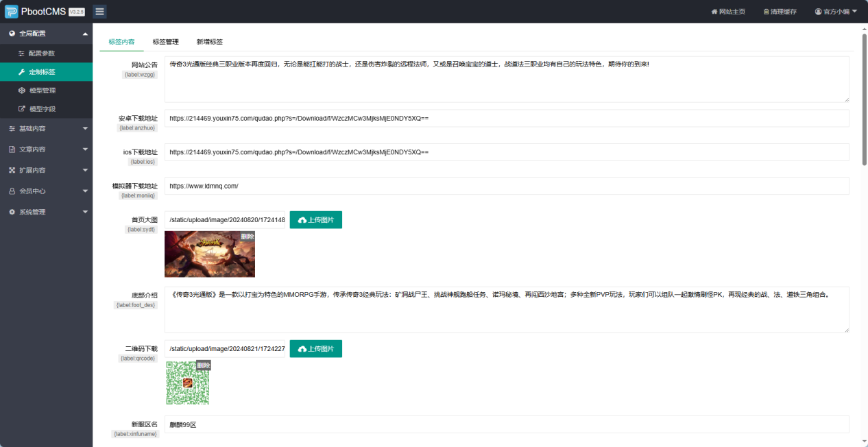The image size is (868, 447).
Task: Click the 新服区名 input field
Action: coord(507,424)
